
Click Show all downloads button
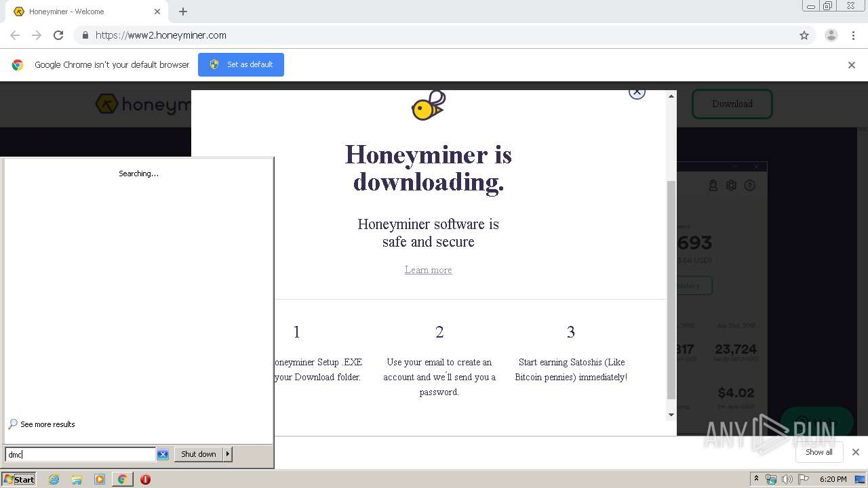pos(818,452)
